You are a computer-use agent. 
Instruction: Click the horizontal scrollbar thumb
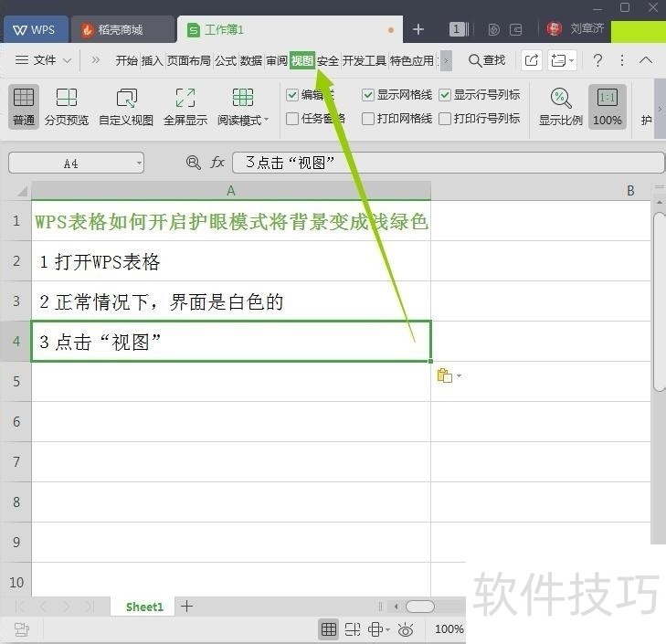pos(419,607)
